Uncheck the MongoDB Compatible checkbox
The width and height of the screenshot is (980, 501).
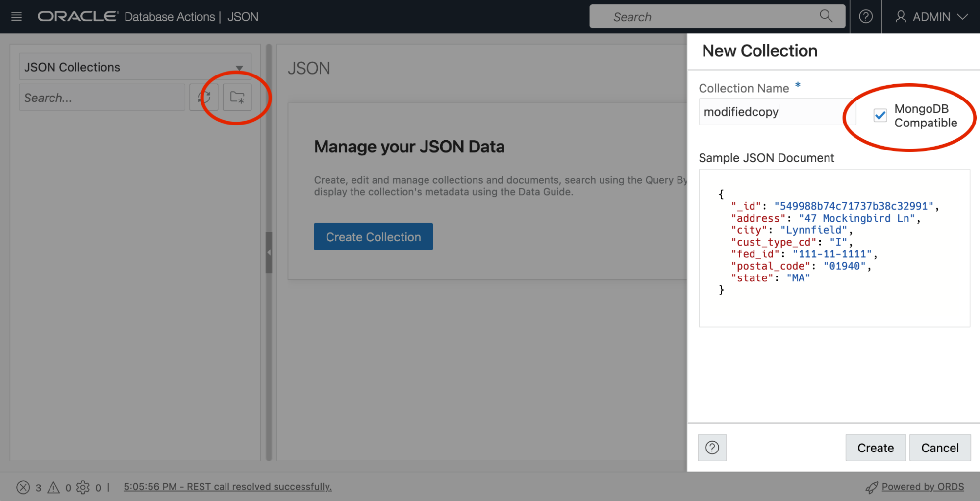coord(880,116)
